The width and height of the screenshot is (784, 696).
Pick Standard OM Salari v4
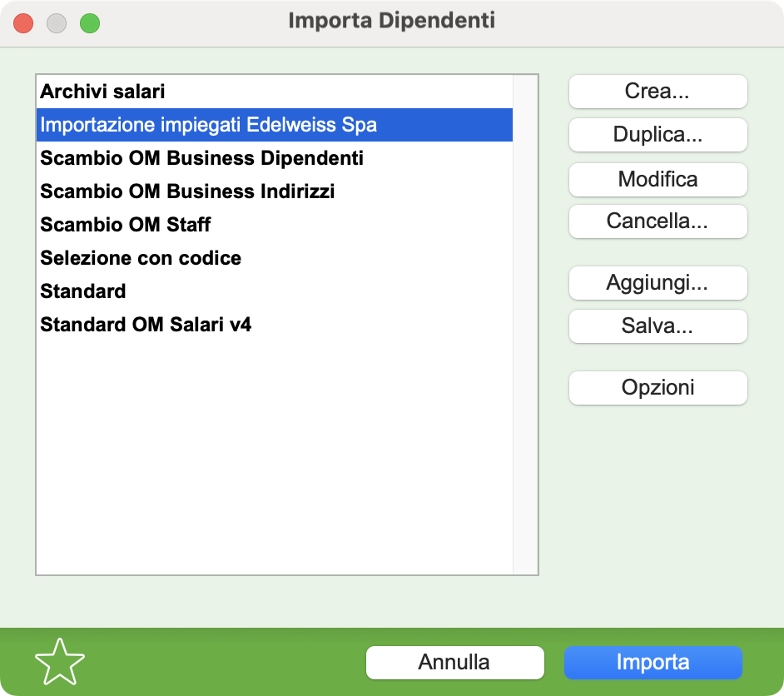[x=275, y=325]
